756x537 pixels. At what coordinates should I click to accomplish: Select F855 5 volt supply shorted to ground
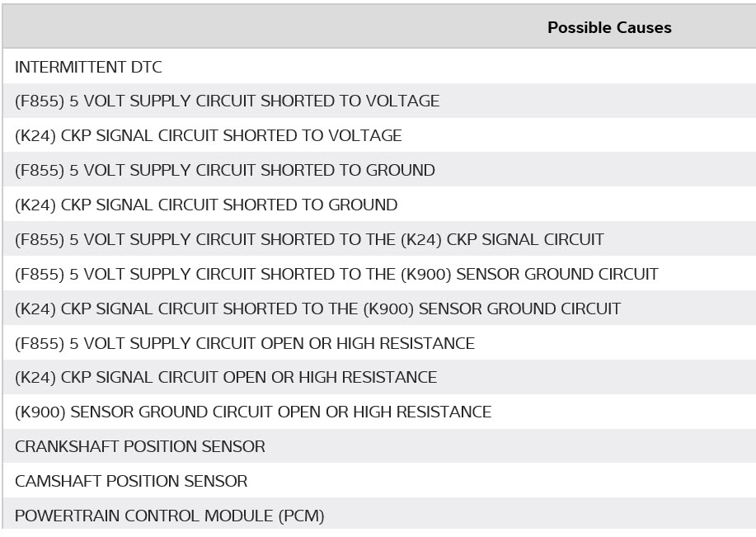pyautogui.click(x=224, y=171)
